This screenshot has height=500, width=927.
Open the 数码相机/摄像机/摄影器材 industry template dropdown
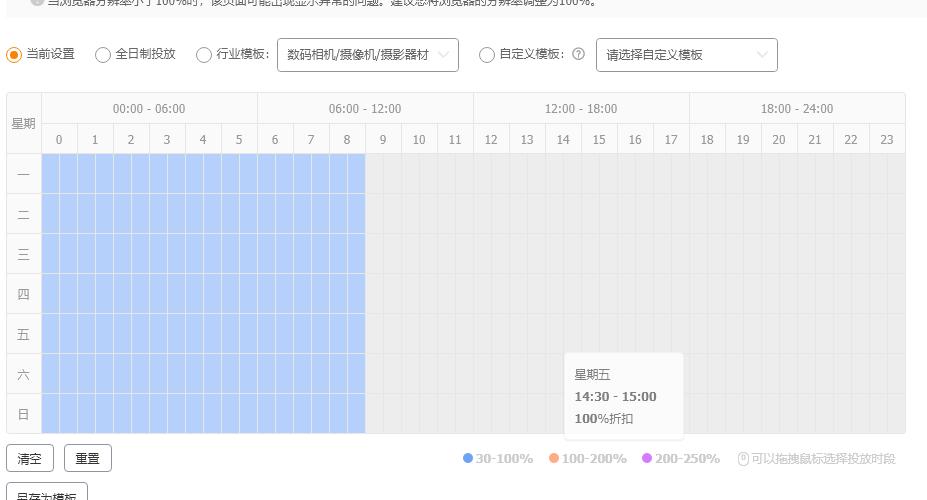tap(368, 55)
